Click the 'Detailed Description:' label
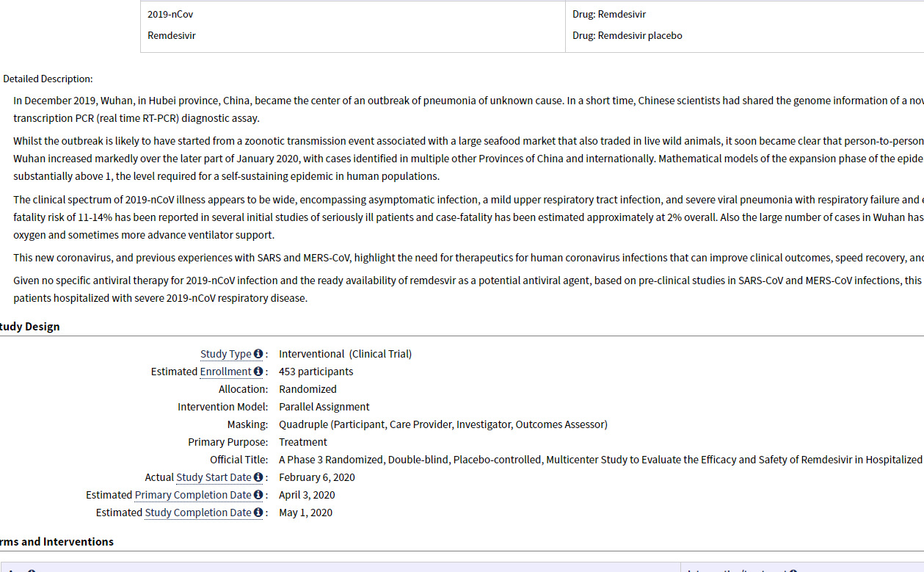The height and width of the screenshot is (572, 924). tap(48, 79)
